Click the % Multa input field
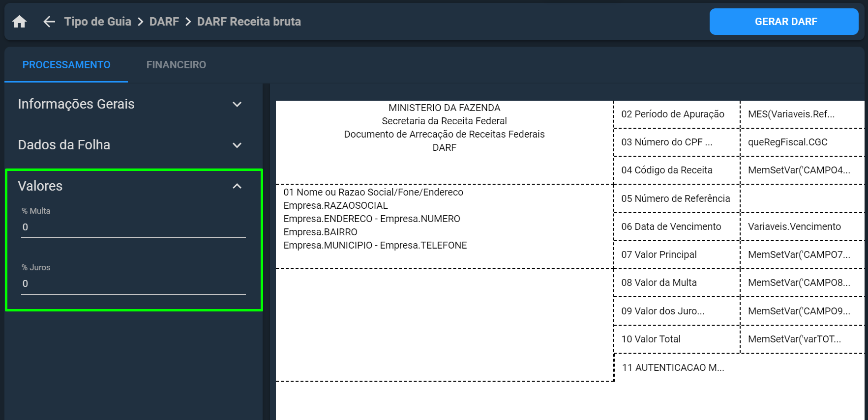868x420 pixels. (x=133, y=227)
